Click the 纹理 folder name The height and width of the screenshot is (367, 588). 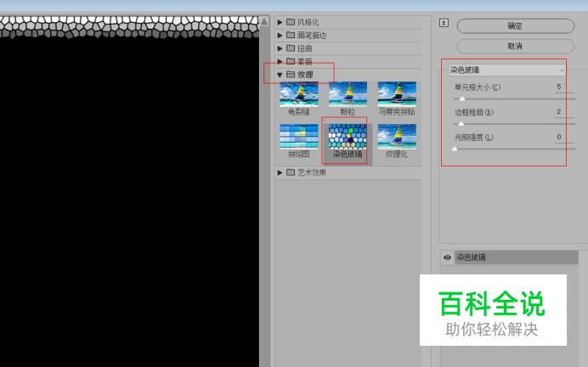click(305, 75)
